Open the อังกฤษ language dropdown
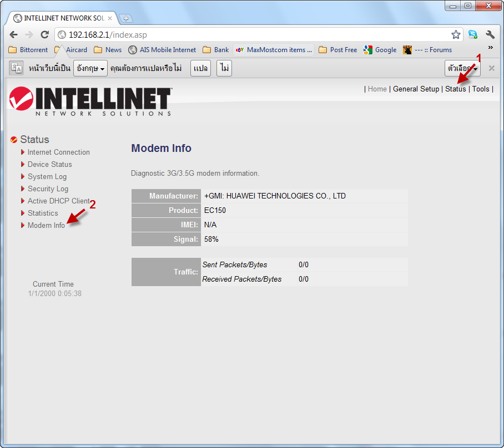 90,68
